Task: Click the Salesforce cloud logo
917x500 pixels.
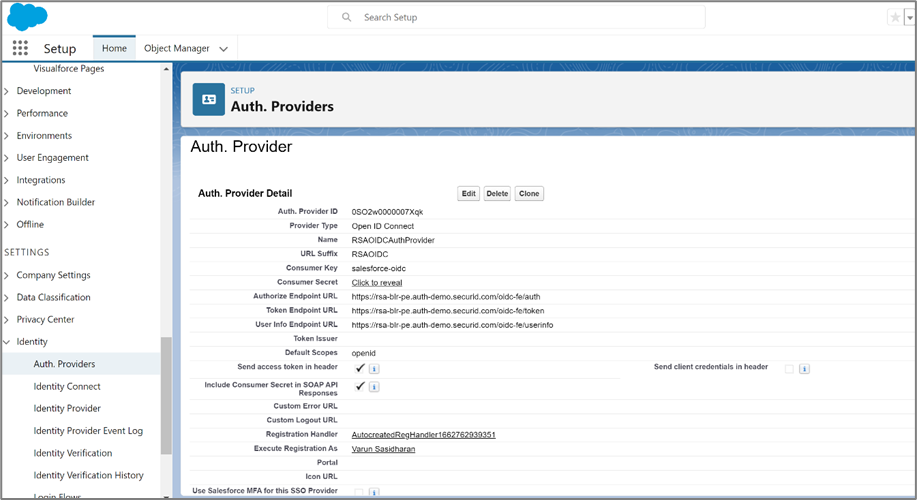Action: coord(28,16)
